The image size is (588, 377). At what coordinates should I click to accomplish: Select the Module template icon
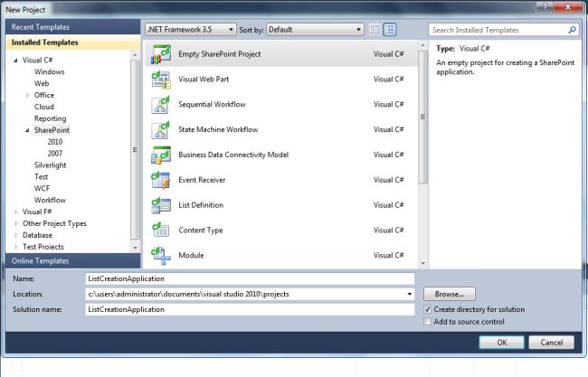161,255
